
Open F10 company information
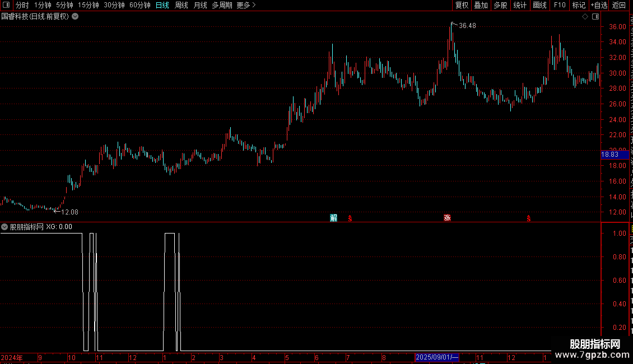pyautogui.click(x=560, y=5)
